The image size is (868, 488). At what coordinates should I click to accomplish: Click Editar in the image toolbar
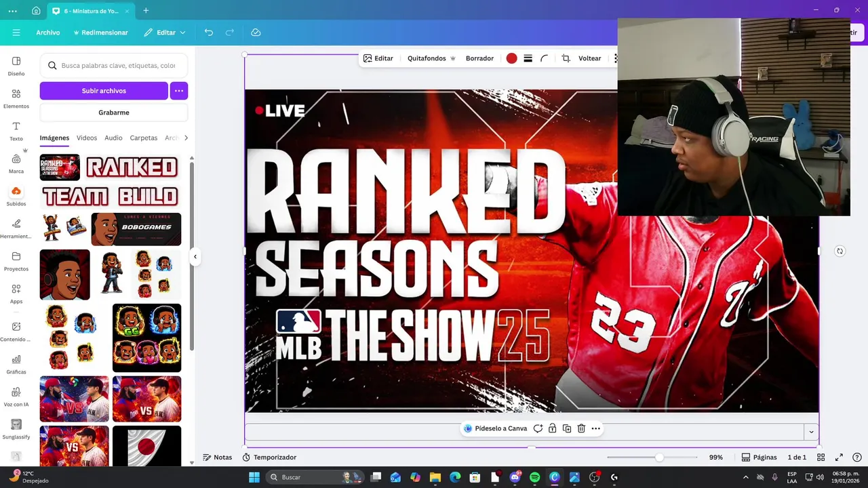[378, 58]
